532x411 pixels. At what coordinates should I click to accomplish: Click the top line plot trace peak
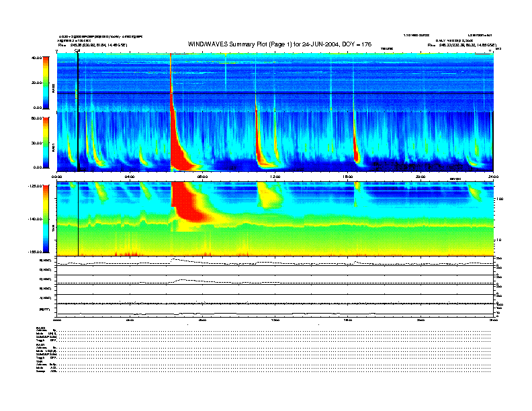point(174,259)
